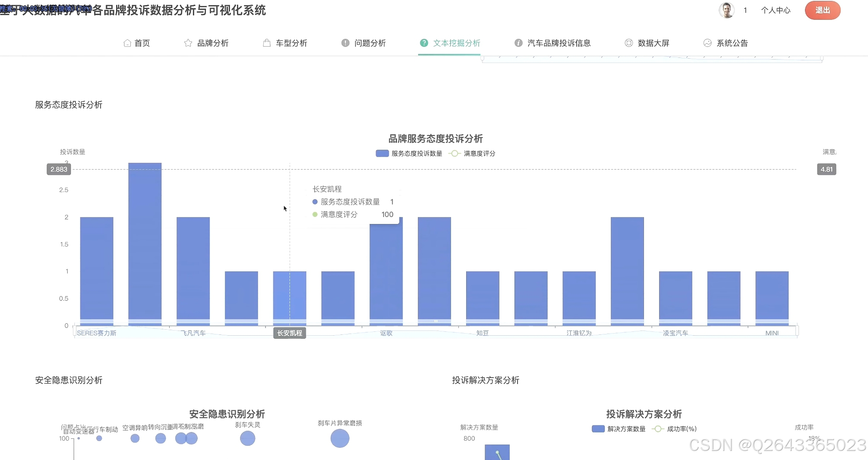Toggle 满意度评分 legend series

(472, 154)
